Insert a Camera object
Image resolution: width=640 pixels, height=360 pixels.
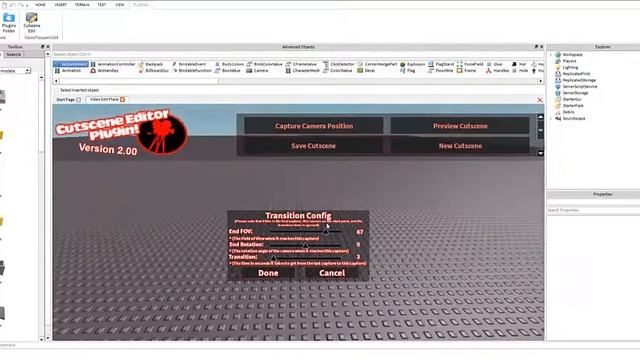point(258,71)
